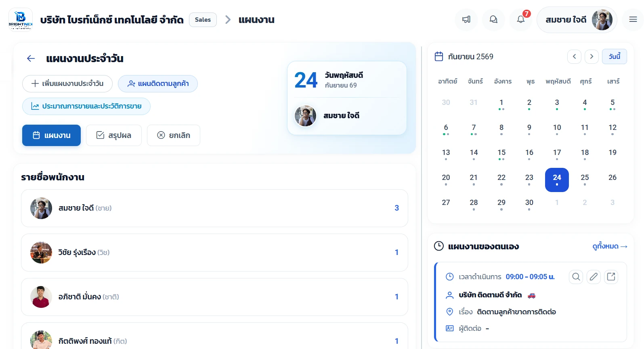Go to the previous month in calendar
Image resolution: width=644 pixels, height=349 pixels.
574,56
